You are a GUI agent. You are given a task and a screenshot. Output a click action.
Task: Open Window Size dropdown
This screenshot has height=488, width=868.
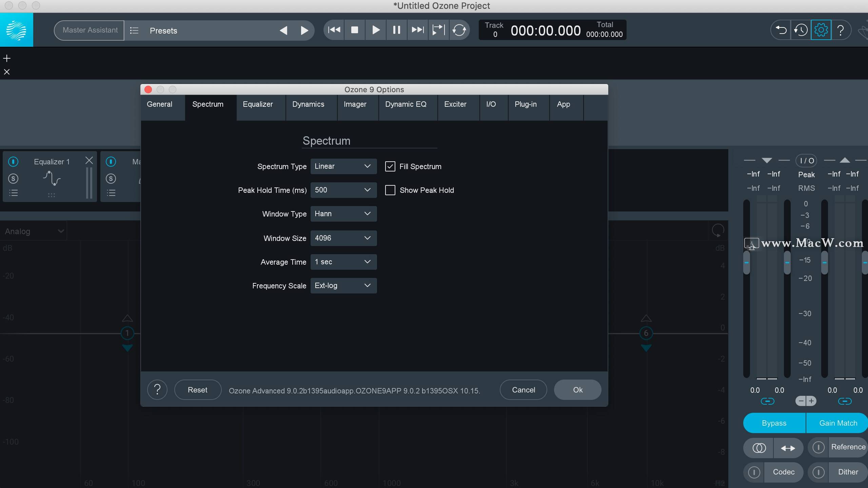343,238
